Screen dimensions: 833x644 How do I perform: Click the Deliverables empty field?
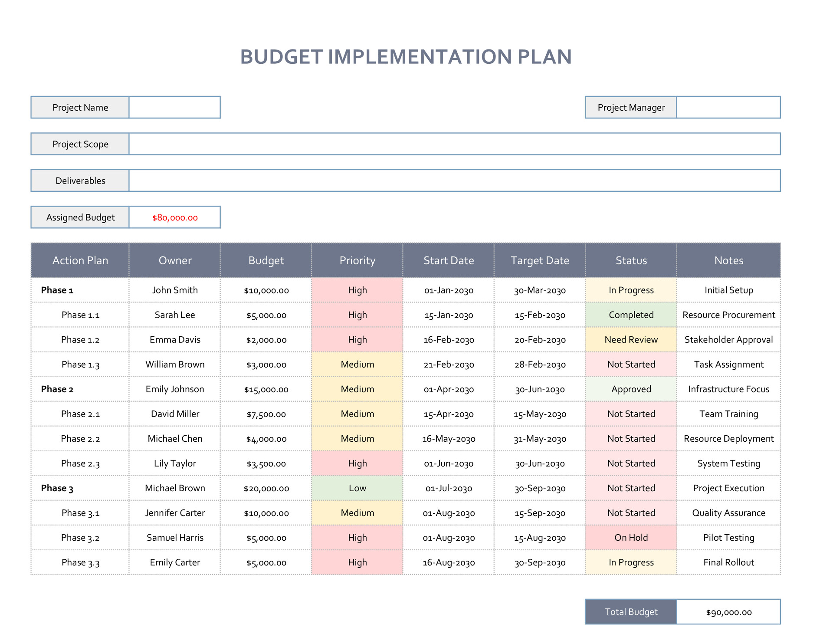[454, 181]
